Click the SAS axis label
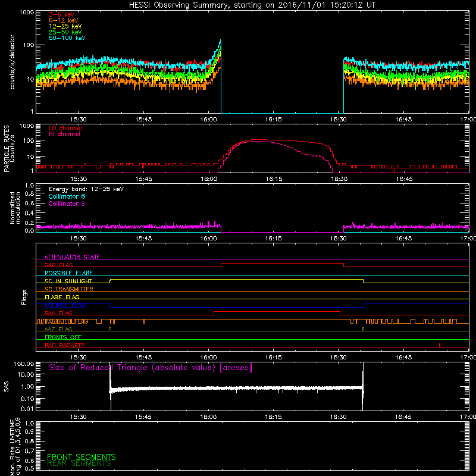Image resolution: width=476 pixels, height=476 pixels. 6,387
